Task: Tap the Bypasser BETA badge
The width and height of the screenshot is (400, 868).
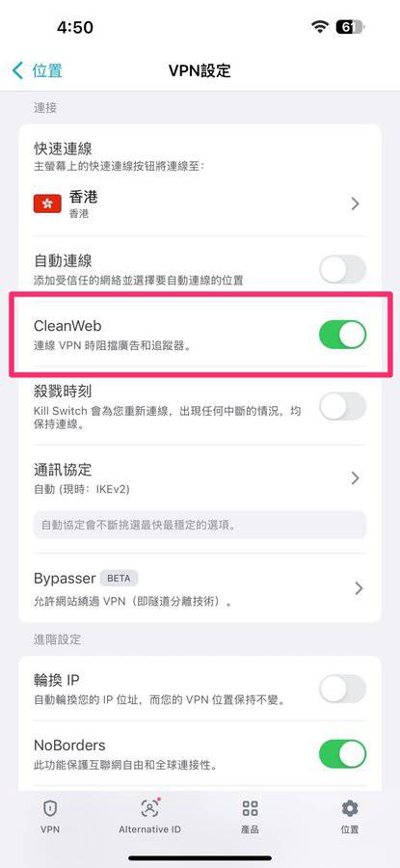Action: coord(119,578)
